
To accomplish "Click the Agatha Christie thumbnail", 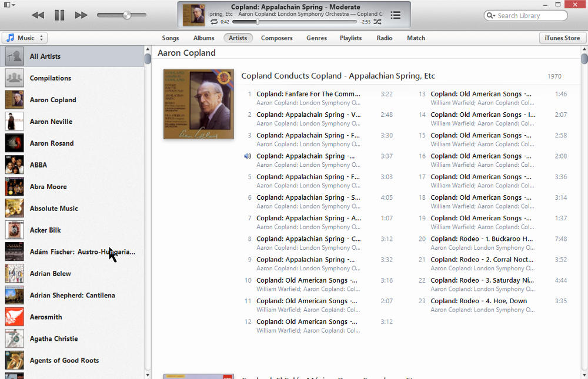I will [14, 339].
